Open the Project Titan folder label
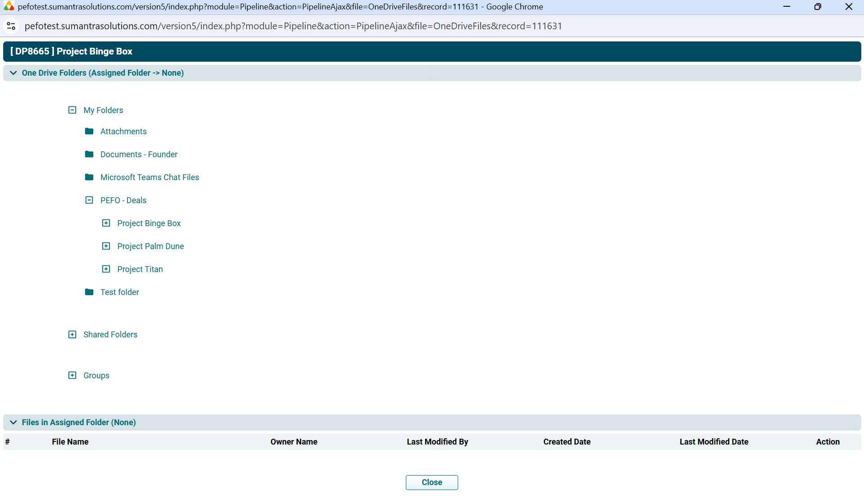 coord(140,269)
